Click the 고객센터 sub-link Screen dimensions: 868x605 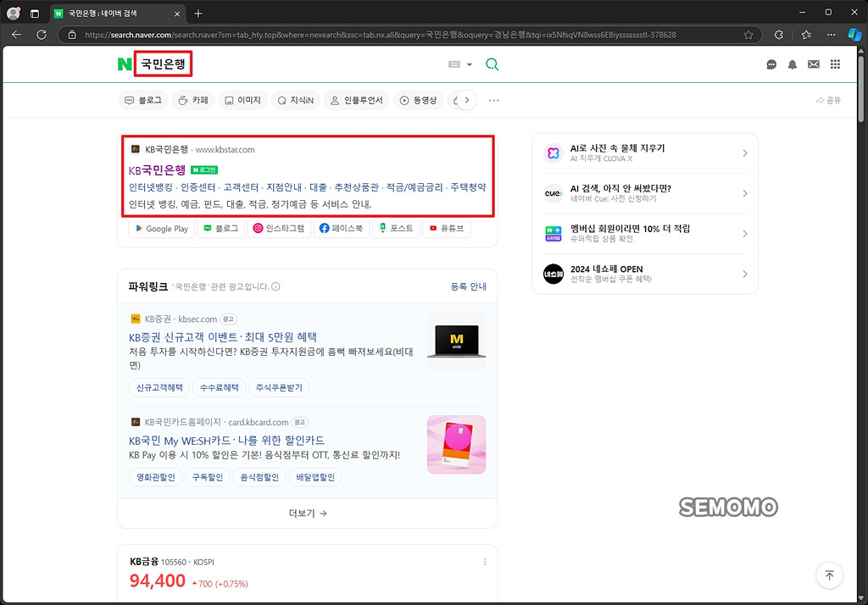pyautogui.click(x=241, y=187)
